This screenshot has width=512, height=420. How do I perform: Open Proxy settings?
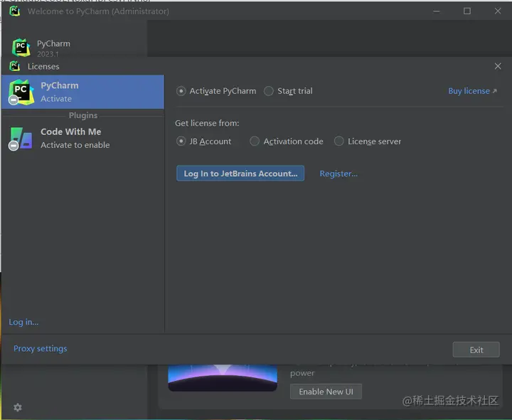tap(40, 348)
